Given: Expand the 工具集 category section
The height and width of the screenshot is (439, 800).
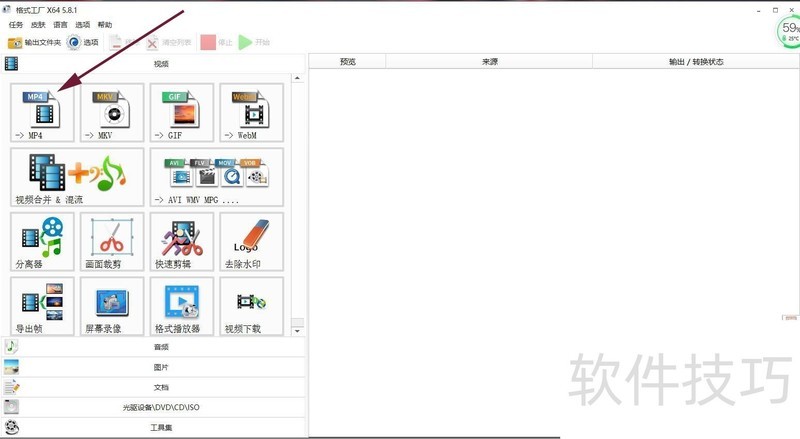Looking at the screenshot, I should [154, 427].
